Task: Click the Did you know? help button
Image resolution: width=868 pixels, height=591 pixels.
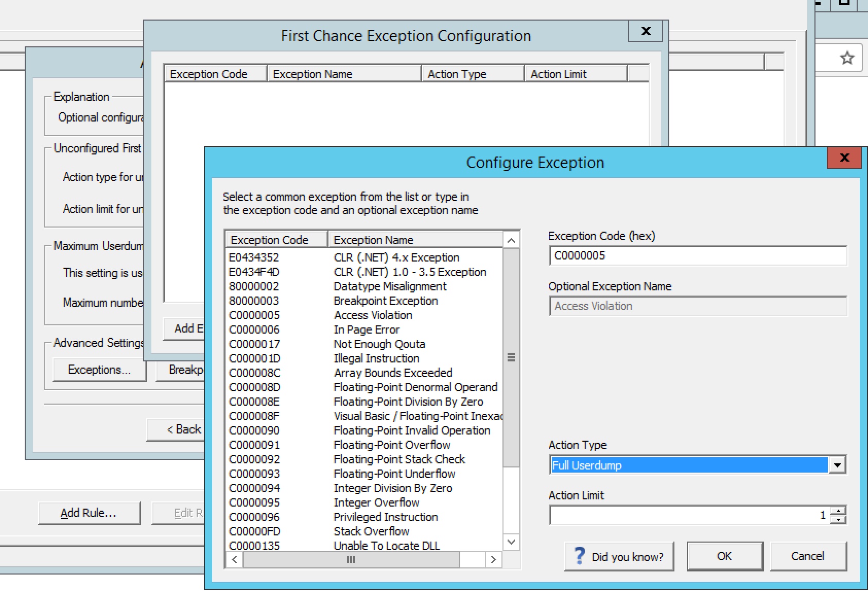Action: tap(619, 557)
